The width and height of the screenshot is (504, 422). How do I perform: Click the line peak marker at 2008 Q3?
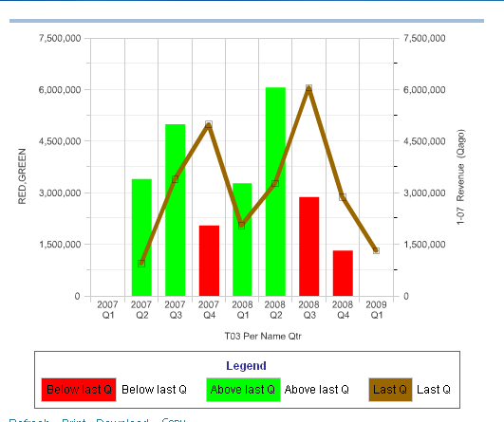pos(308,88)
